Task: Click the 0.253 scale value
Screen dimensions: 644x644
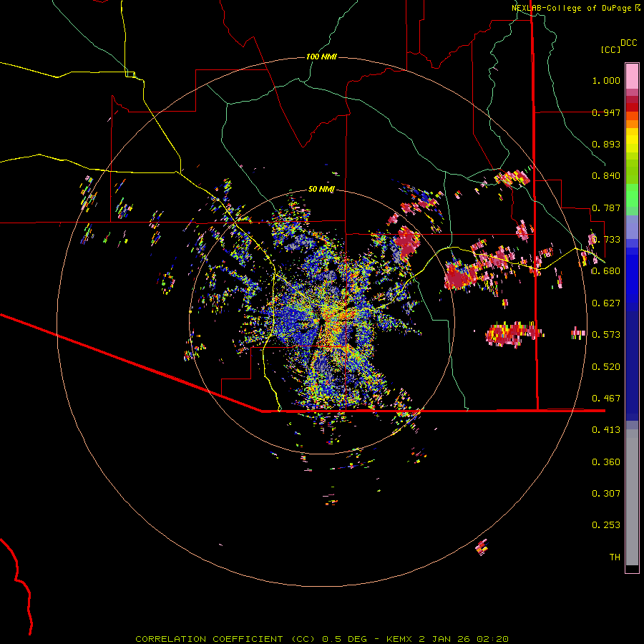Action: pos(606,525)
